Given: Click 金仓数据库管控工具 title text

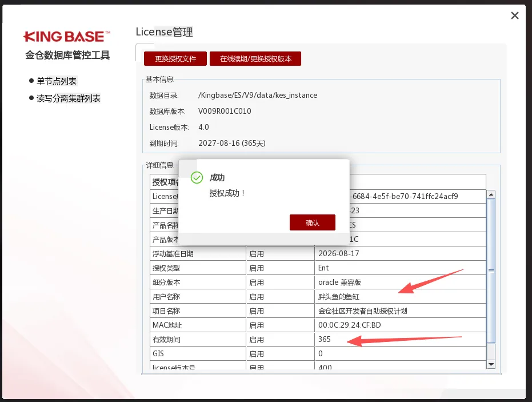Looking at the screenshot, I should tap(67, 55).
